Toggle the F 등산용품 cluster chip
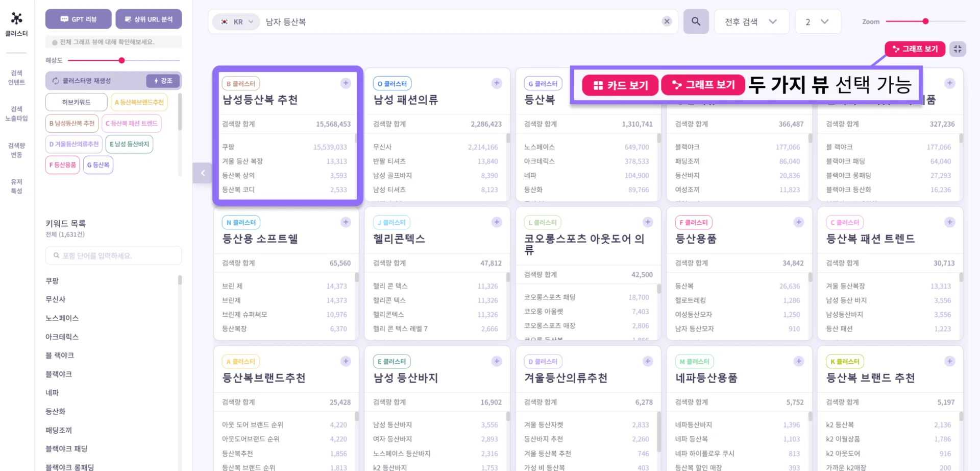The image size is (980, 471). [62, 164]
